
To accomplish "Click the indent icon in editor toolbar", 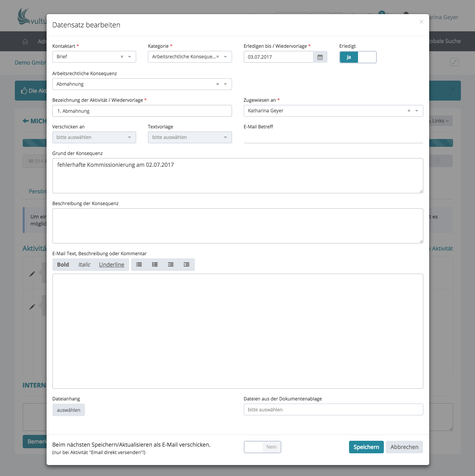I will point(187,265).
